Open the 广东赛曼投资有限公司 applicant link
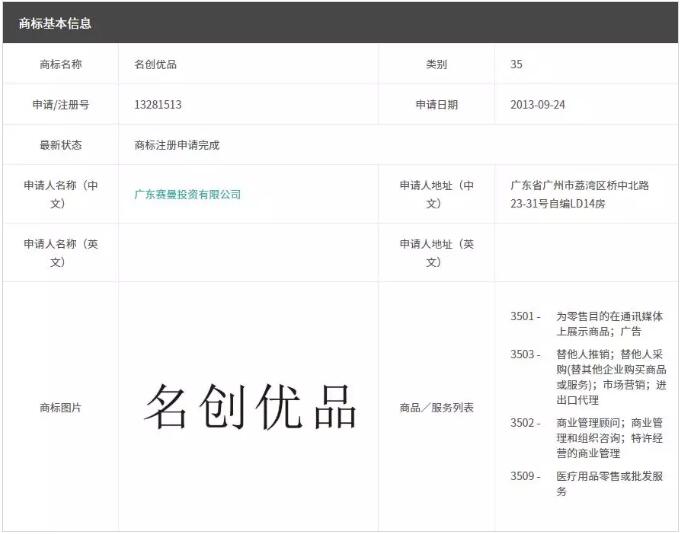The image size is (684, 534). [187, 194]
